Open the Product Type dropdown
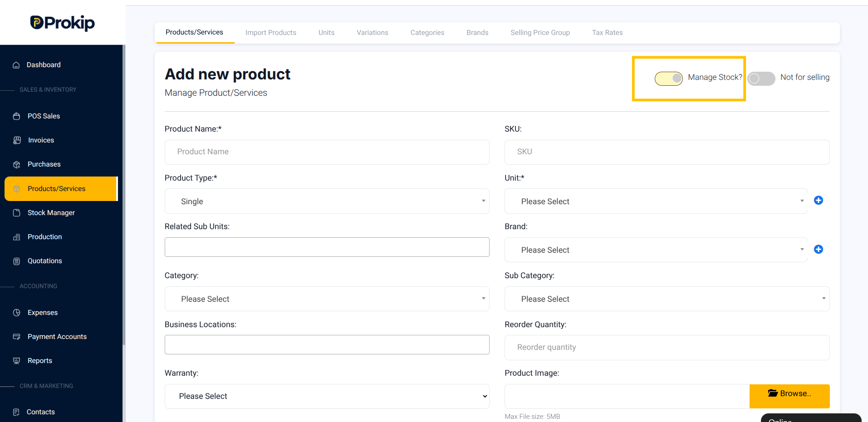This screenshot has height=422, width=868. (327, 201)
